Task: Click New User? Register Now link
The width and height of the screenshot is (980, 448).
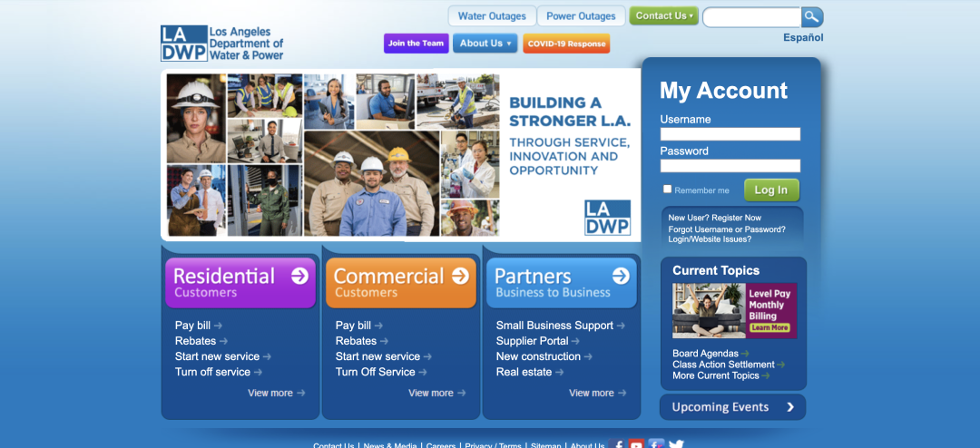Action: (714, 218)
